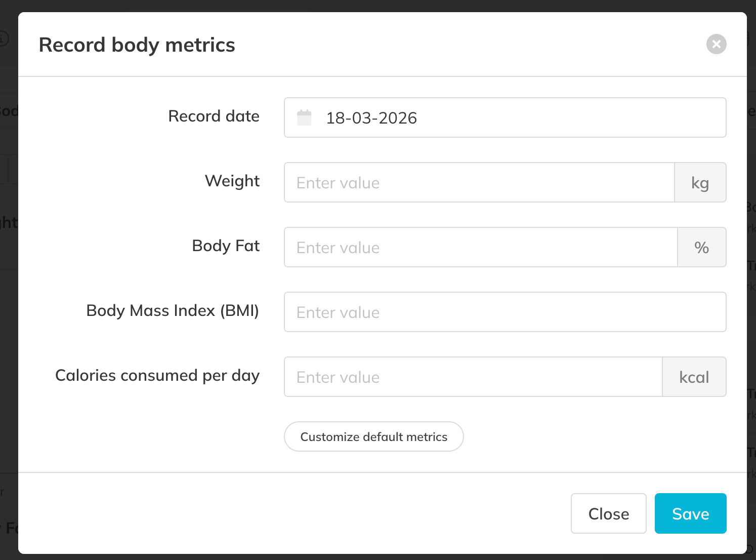Click the Weight field label
This screenshot has height=560, width=756.
pos(232,181)
